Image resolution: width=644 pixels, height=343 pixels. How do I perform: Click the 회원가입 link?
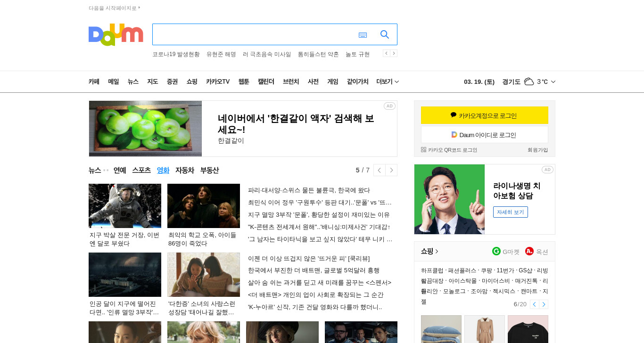538,150
